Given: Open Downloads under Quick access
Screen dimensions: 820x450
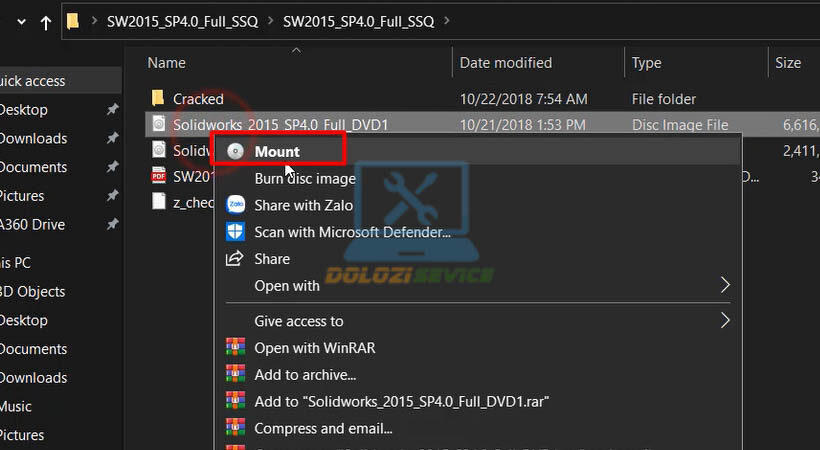Looking at the screenshot, I should (x=34, y=138).
